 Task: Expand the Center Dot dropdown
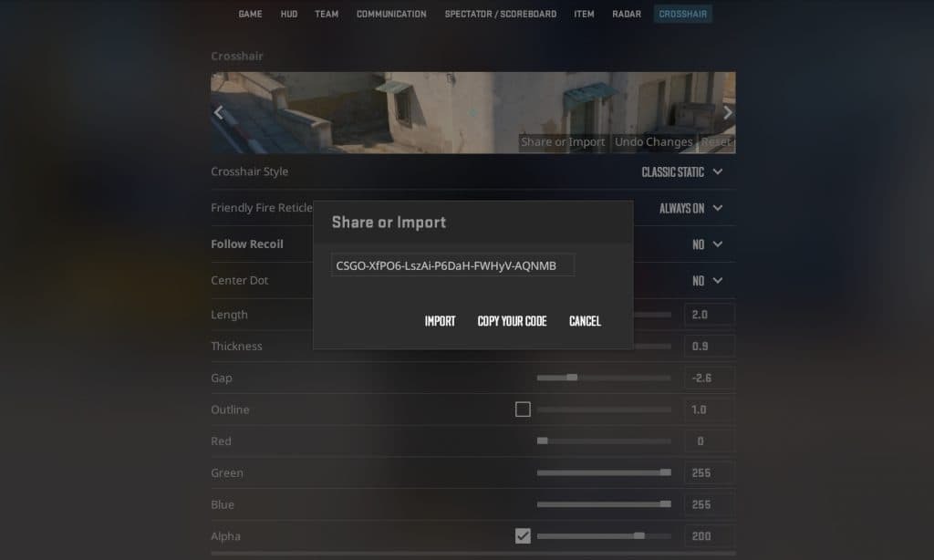(x=708, y=281)
